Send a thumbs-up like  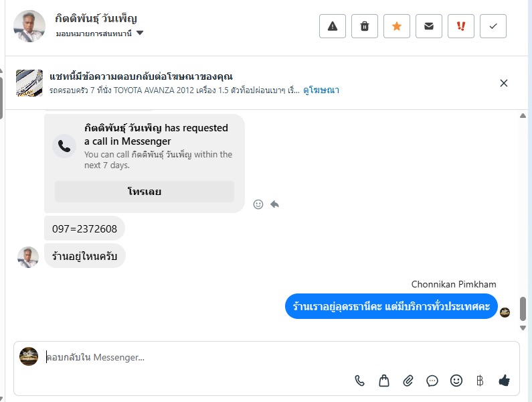pos(505,381)
